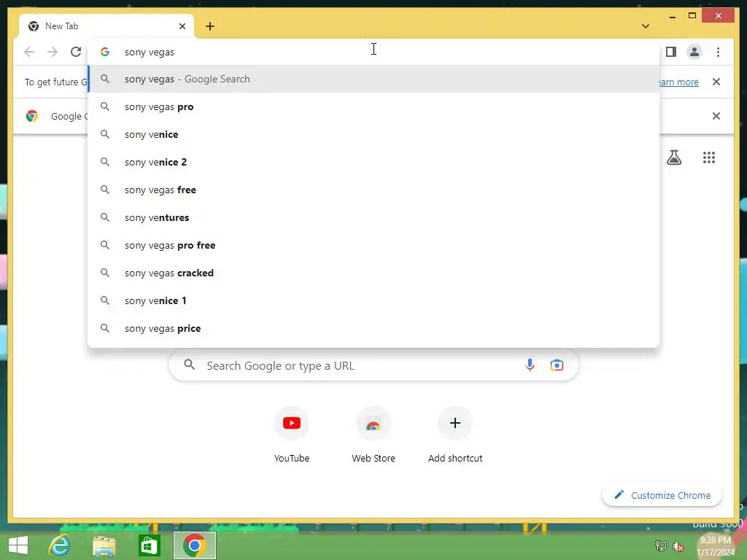Viewport: 747px width, 560px height.
Task: Choose suggestion 'sony vegas free'
Action: point(374,190)
